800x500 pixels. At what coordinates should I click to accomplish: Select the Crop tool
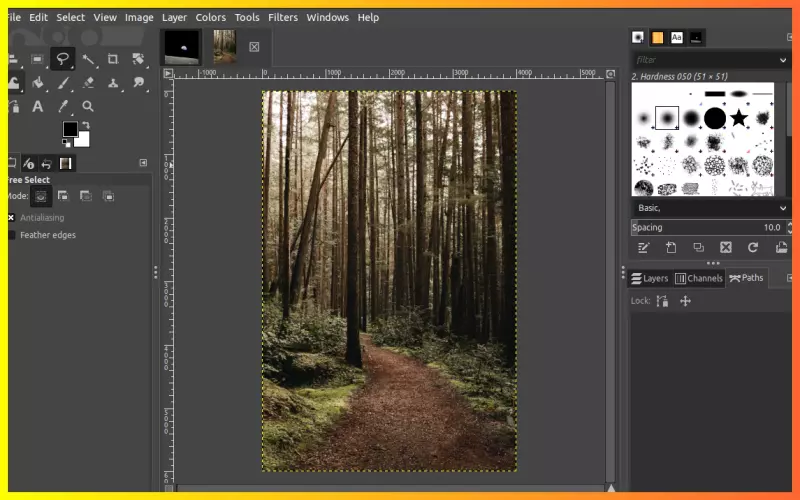pyautogui.click(x=113, y=59)
